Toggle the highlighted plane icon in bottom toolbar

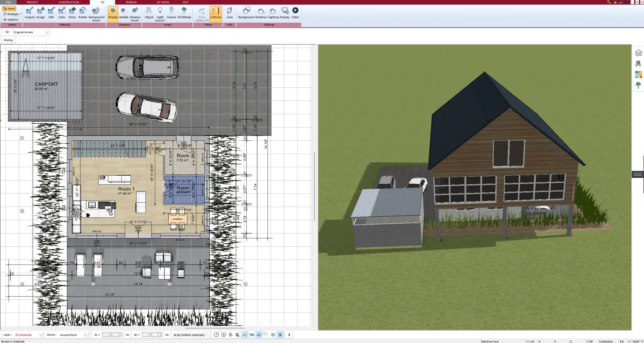(x=259, y=335)
